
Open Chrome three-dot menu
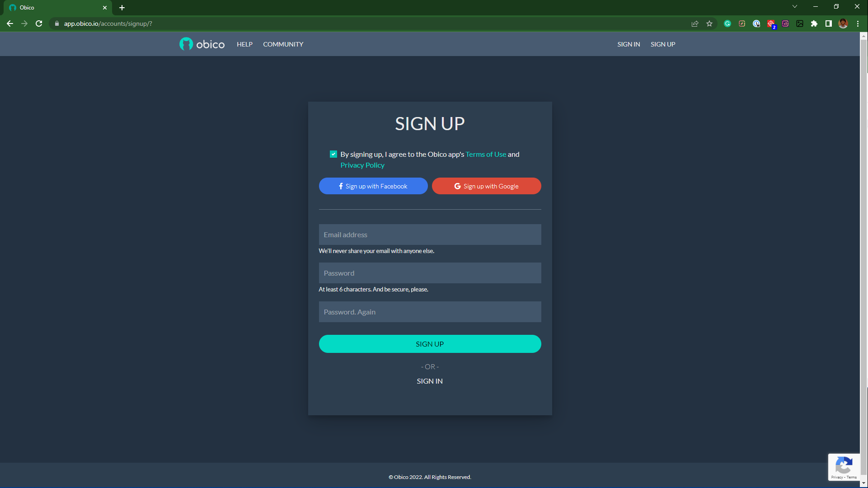(858, 23)
